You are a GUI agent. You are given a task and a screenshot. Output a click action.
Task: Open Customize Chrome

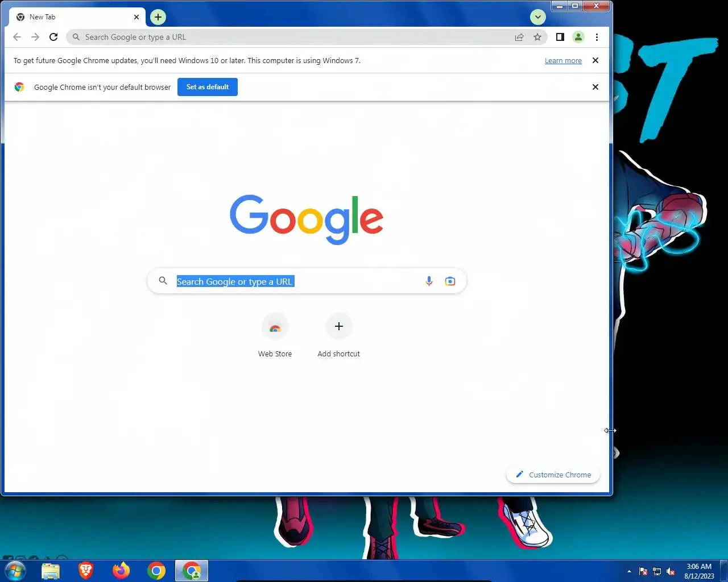[553, 475]
